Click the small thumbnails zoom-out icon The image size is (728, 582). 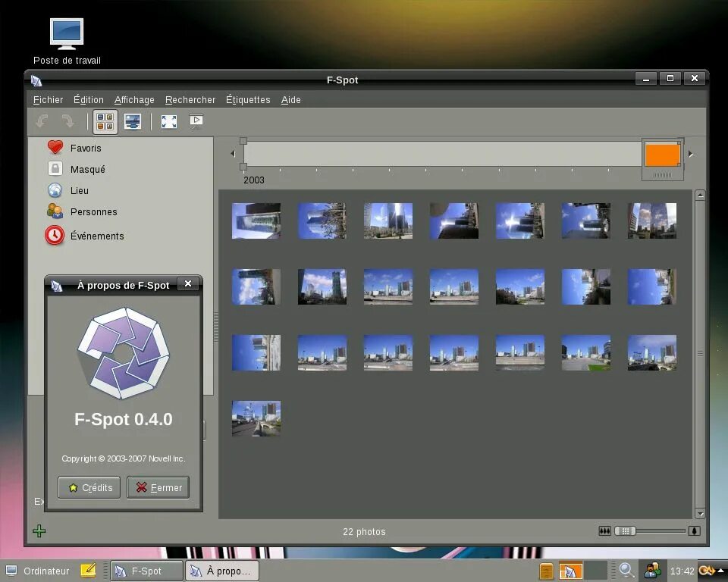[x=604, y=531]
